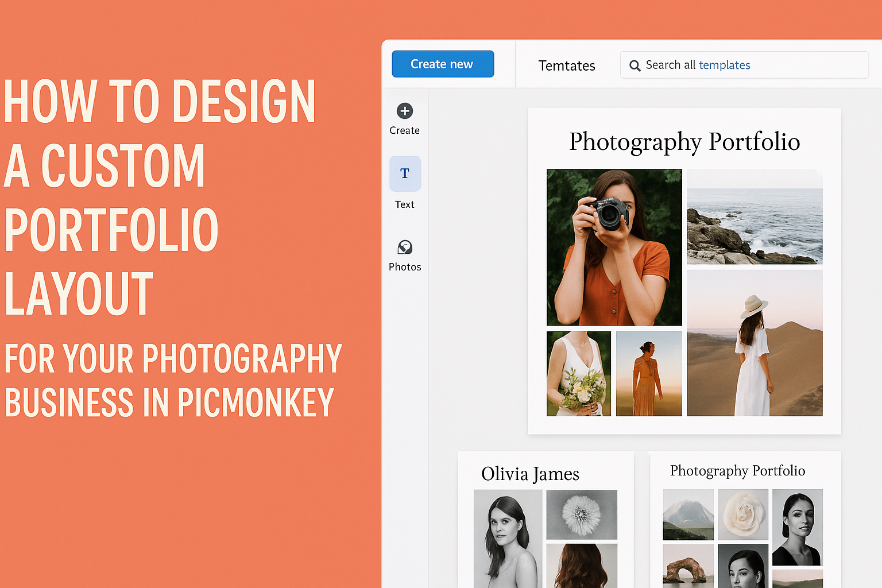Click the Text label in sidebar

click(405, 204)
